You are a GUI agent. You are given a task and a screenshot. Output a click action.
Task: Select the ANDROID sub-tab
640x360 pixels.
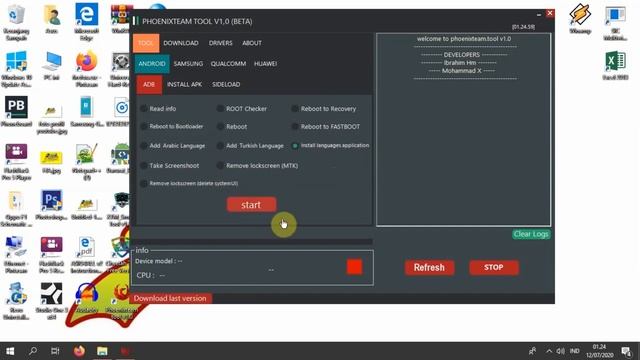point(152,64)
